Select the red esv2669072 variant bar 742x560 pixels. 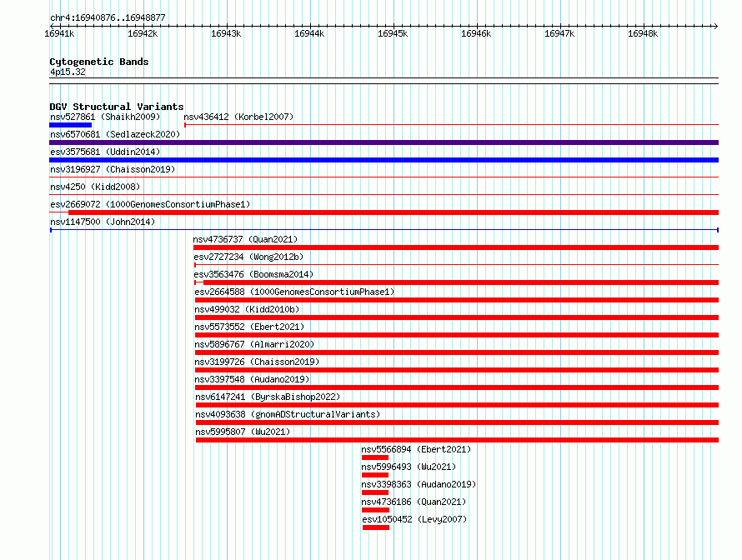(x=394, y=212)
